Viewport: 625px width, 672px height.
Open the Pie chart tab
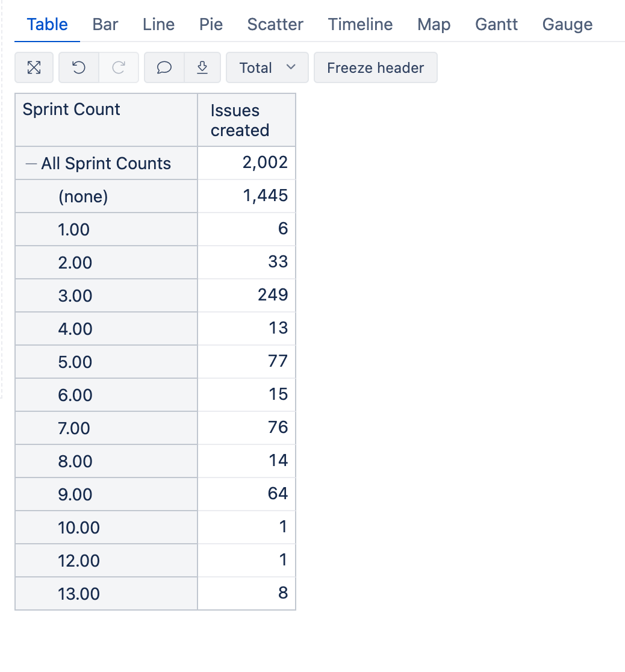tap(211, 25)
